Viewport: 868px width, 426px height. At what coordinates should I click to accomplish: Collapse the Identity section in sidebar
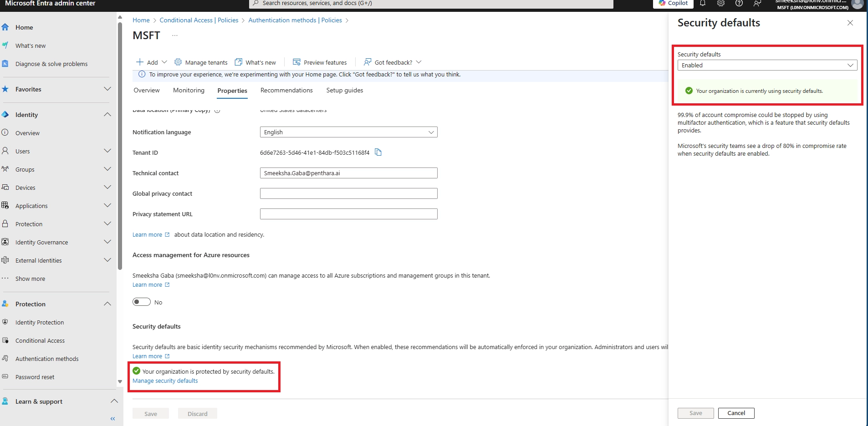point(107,115)
